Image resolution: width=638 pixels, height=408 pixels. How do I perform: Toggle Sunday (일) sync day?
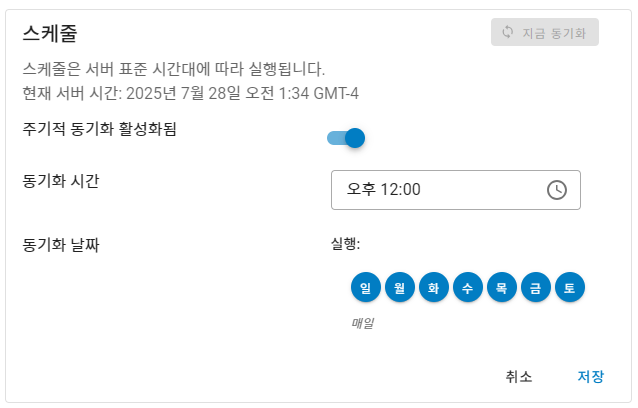coord(365,288)
